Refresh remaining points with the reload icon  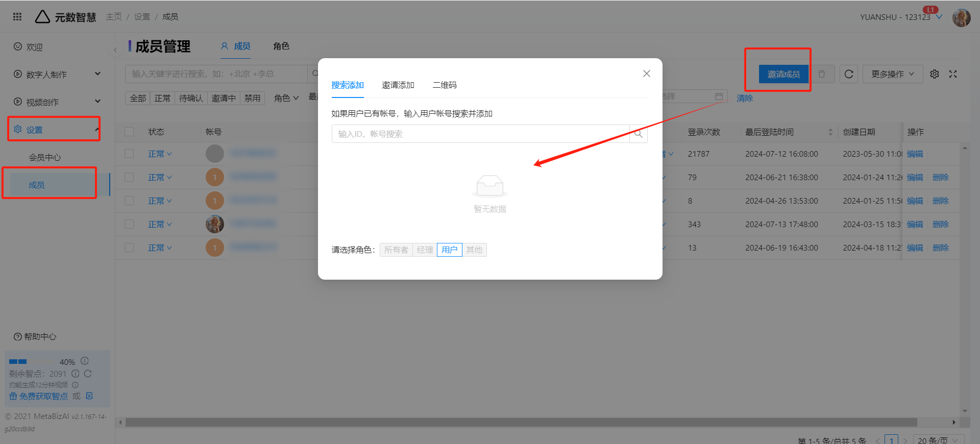(x=88, y=374)
